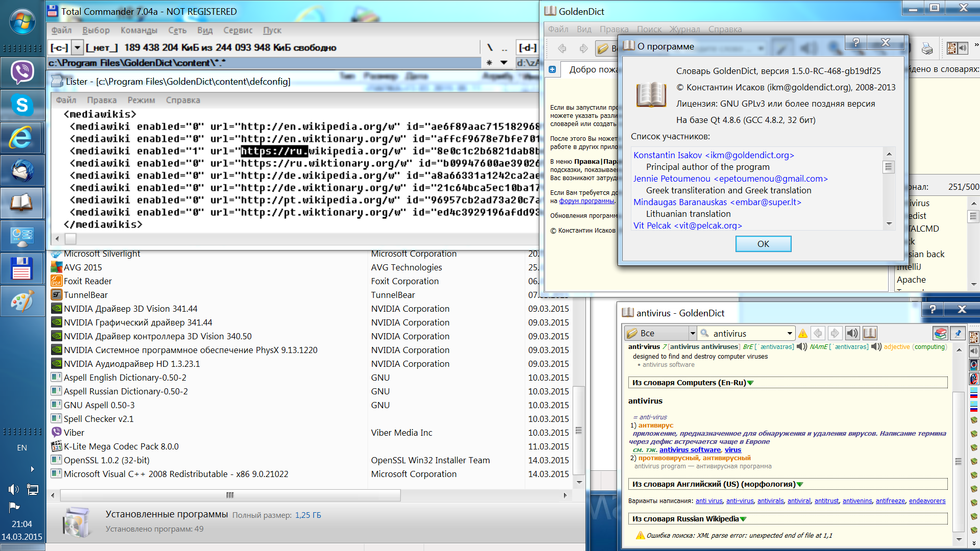Click contributors list scroll down arrow
Screen dimensions: 980x551
[x=889, y=223]
